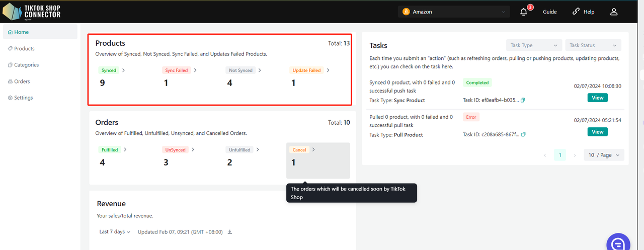Open the Guide link

(549, 12)
